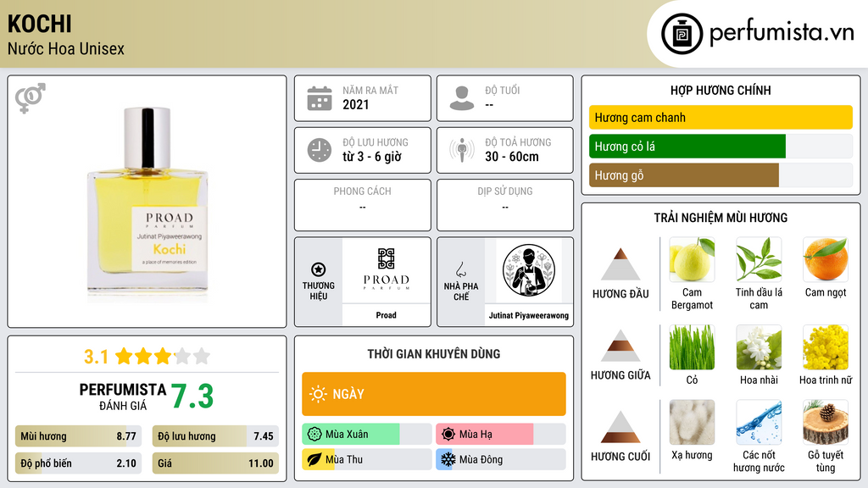
Task: Click the Độ phổ biến 2.10 score bar
Action: click(x=78, y=463)
